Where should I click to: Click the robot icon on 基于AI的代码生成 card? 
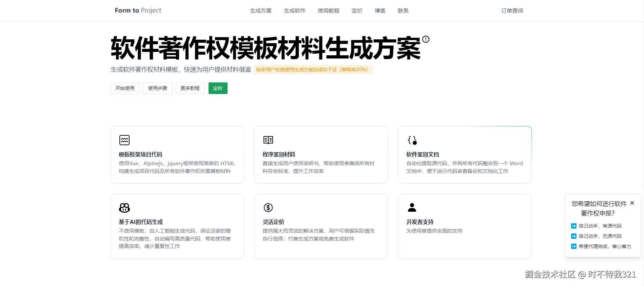point(124,208)
